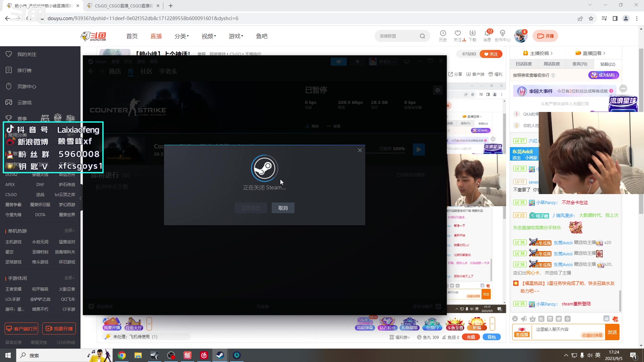Click the Douyu logo
The height and width of the screenshot is (362, 644).
[94, 36]
